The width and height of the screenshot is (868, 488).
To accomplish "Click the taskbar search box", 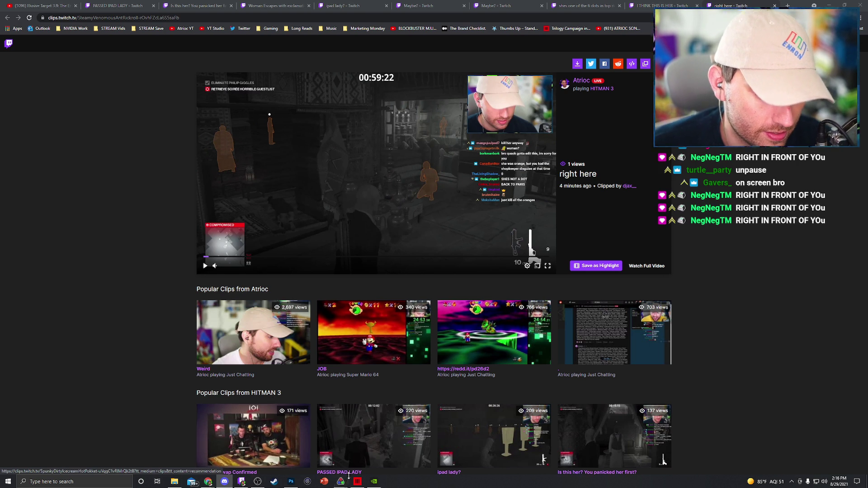I will point(75,481).
